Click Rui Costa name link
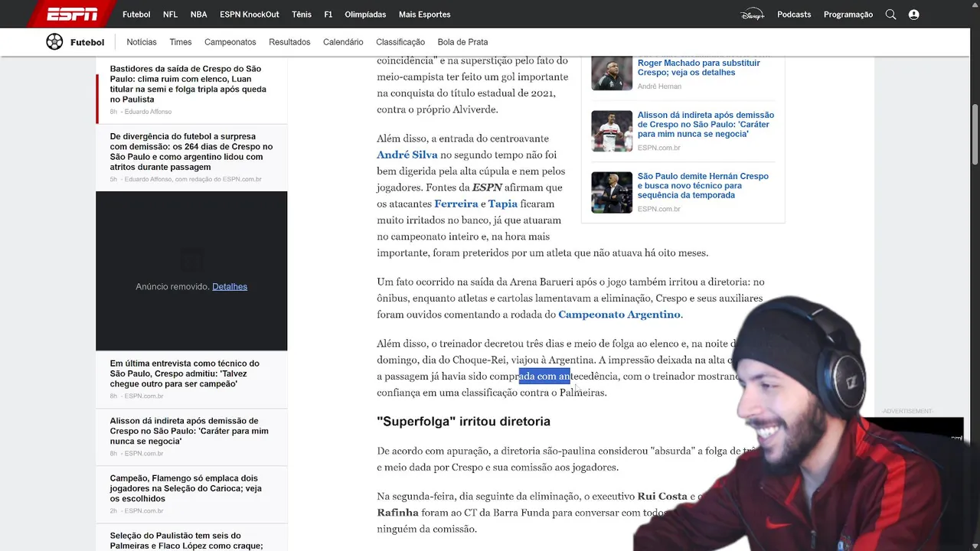980x551 pixels. 662,496
